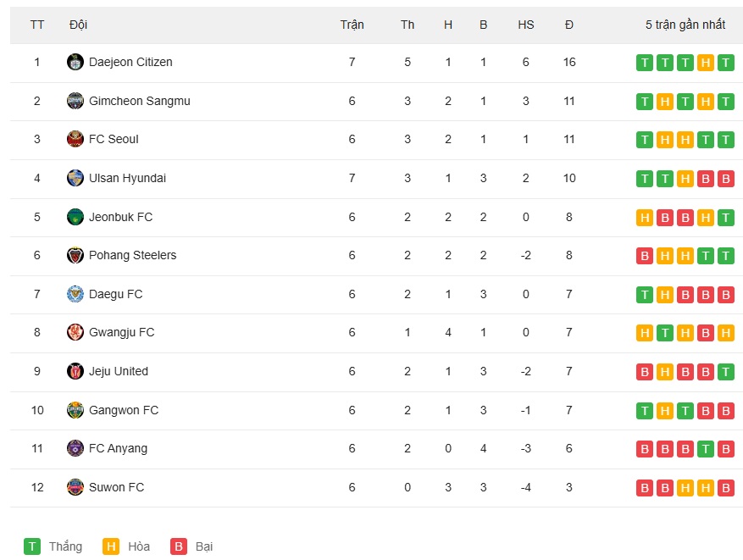Click the red Bại legend swatch
Image resolution: width=743 pixels, height=560 pixels.
point(179,546)
